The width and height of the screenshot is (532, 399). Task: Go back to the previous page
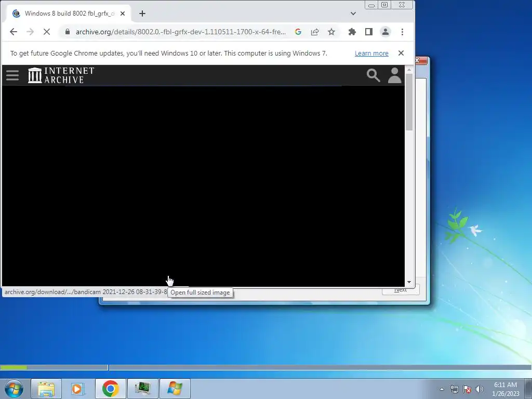tap(13, 32)
